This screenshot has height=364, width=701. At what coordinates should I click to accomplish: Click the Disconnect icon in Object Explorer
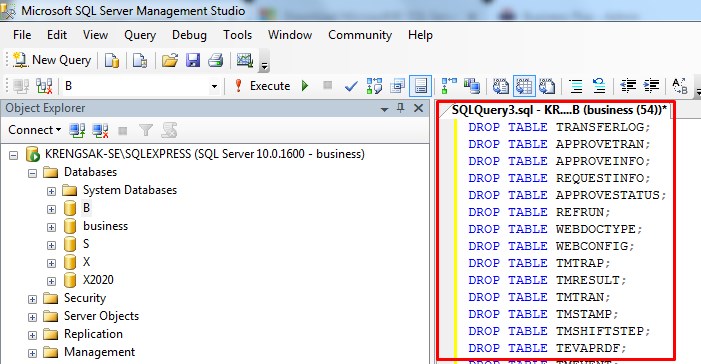(x=100, y=130)
